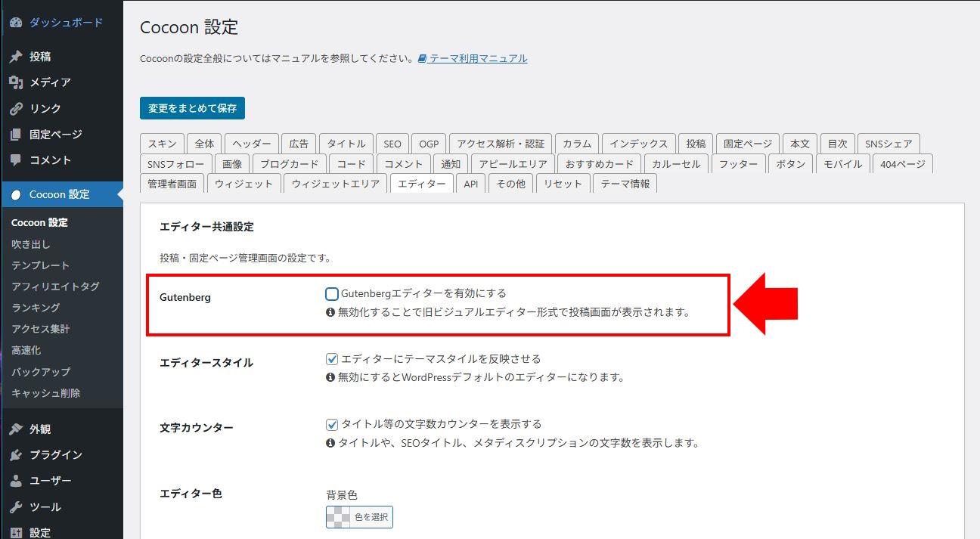Open the カルーセル tab
Screen dimensions: 980x539
point(676,164)
